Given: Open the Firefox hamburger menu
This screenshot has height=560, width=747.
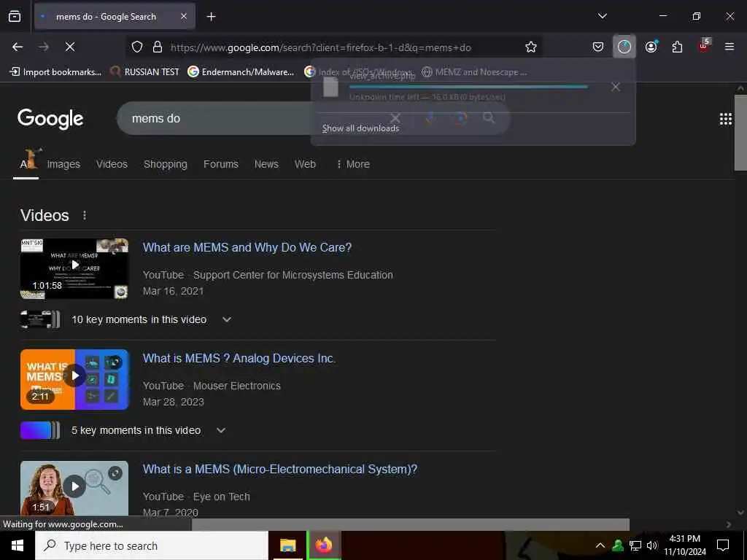Looking at the screenshot, I should pyautogui.click(x=729, y=47).
